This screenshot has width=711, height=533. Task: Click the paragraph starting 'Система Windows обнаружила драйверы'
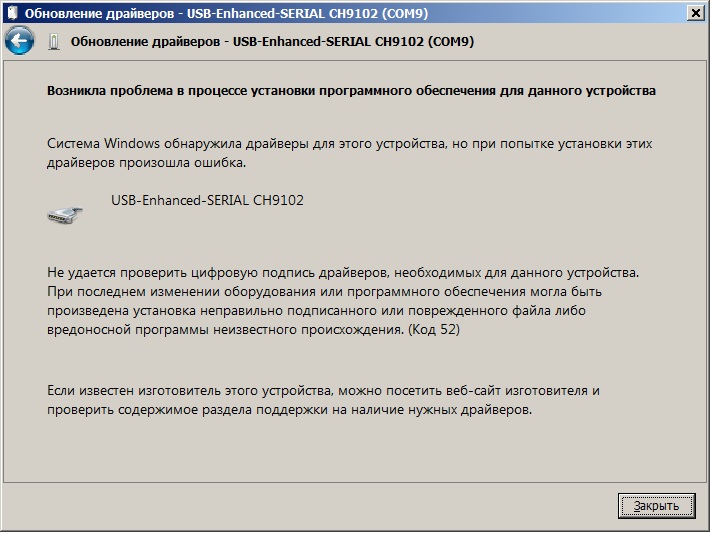pos(350,153)
